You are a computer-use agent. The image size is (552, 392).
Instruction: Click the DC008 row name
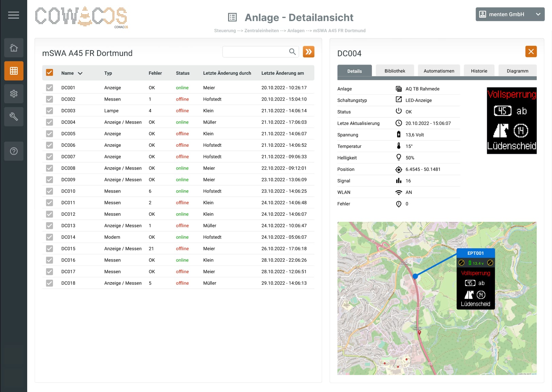[x=68, y=168]
